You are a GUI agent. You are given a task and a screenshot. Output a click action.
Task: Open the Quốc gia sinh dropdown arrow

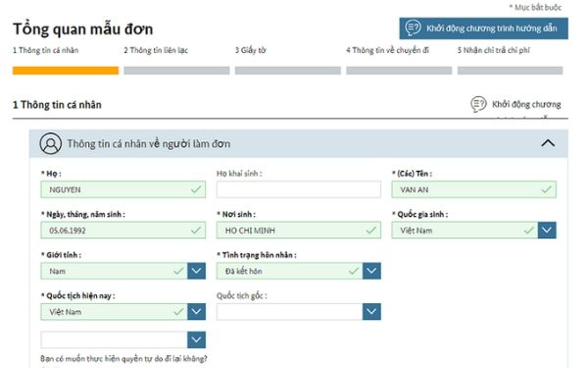[x=547, y=231]
